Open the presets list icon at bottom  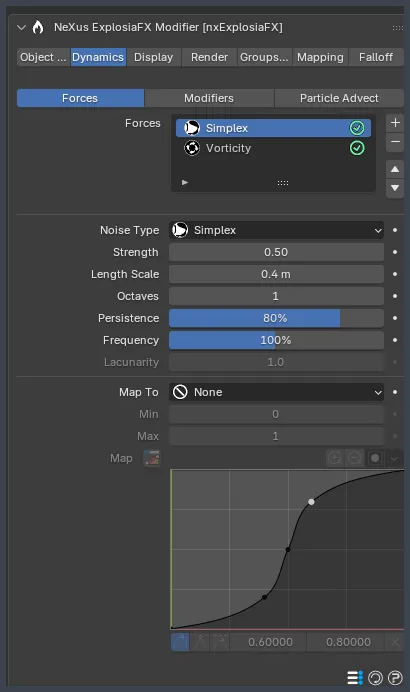(355, 677)
